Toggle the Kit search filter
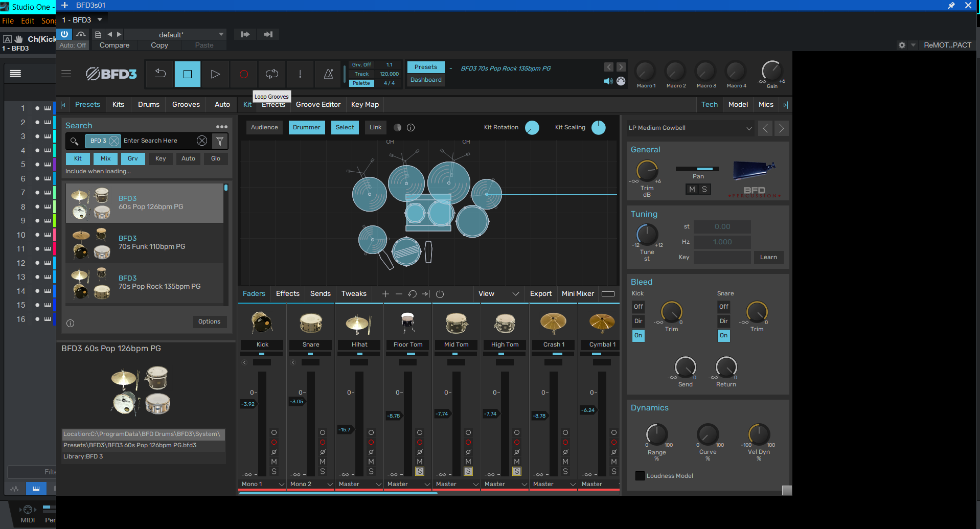 tap(78, 159)
